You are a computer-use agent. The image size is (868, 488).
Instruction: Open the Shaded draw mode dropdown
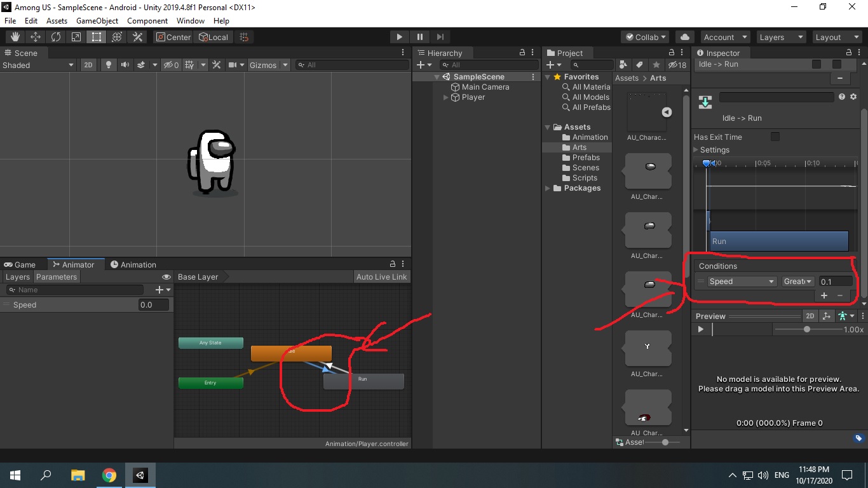[38, 65]
